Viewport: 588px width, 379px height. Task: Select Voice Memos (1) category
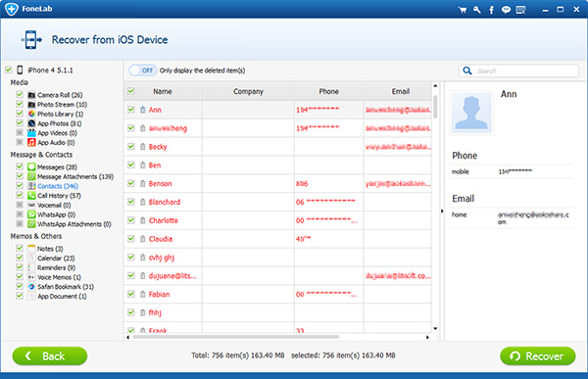click(x=59, y=277)
